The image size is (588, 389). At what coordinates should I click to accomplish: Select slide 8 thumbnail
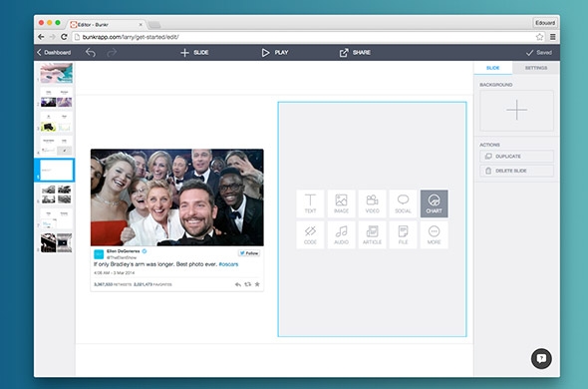[56, 242]
